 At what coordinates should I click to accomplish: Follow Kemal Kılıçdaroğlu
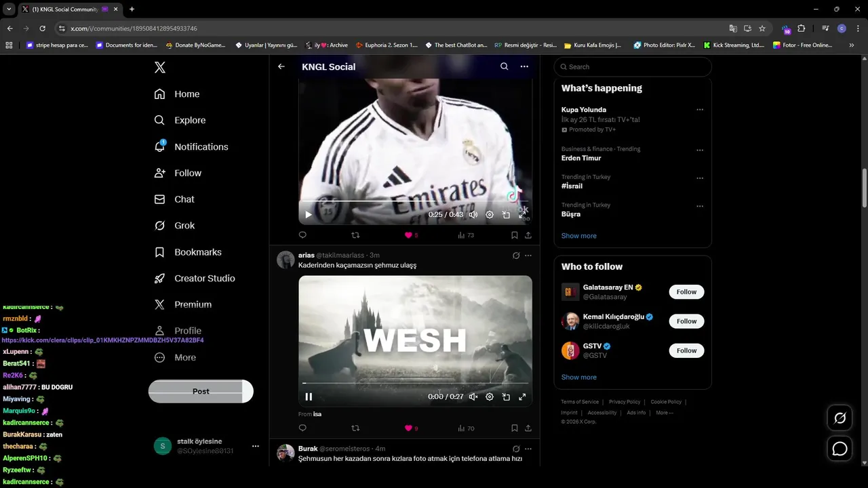[686, 321]
